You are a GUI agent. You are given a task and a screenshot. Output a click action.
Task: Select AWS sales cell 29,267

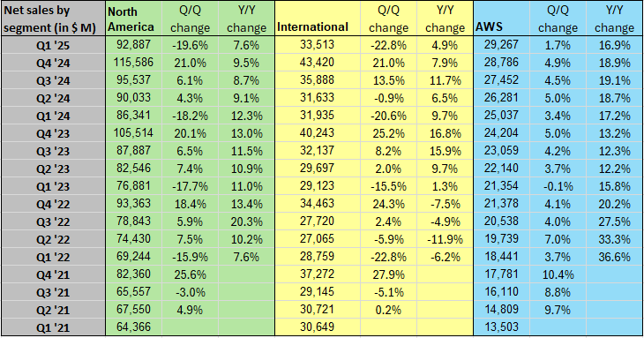point(501,45)
